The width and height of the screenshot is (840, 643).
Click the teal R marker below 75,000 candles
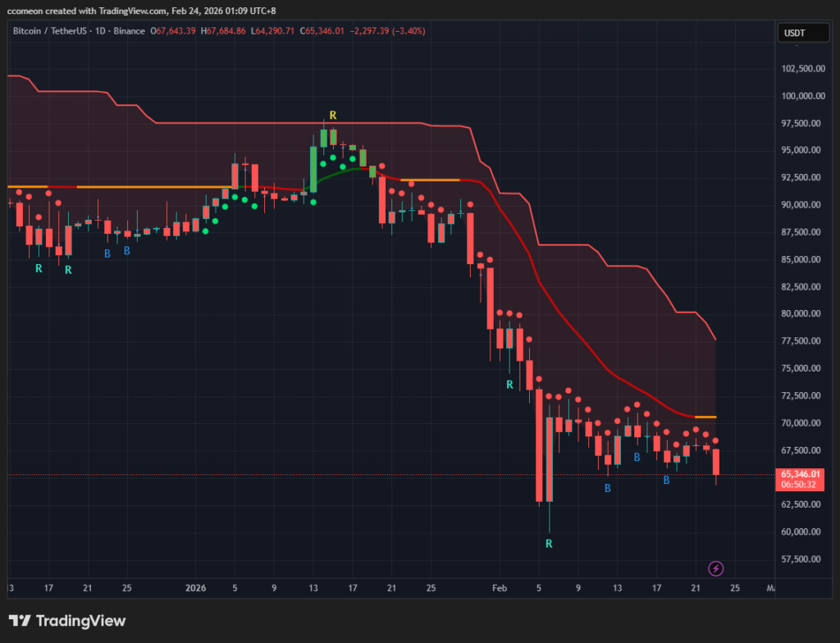pyautogui.click(x=509, y=384)
